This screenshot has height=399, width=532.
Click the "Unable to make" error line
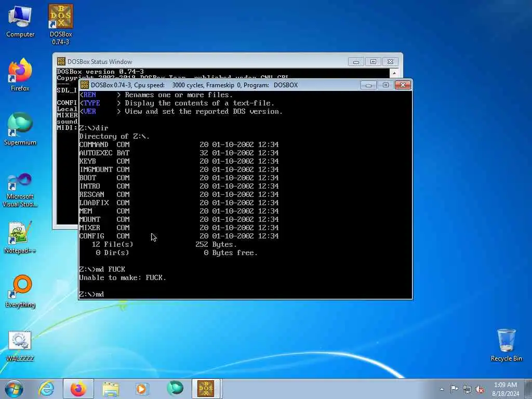123,277
